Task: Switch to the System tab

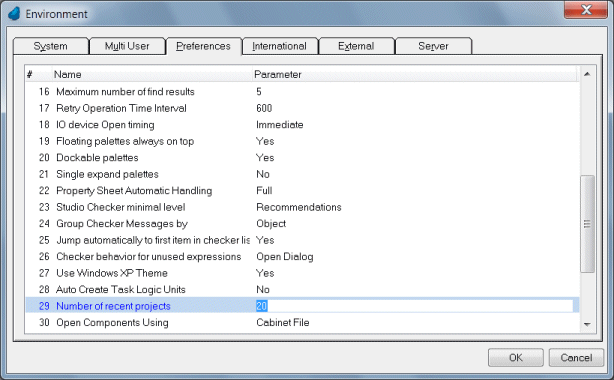Action: 51,46
